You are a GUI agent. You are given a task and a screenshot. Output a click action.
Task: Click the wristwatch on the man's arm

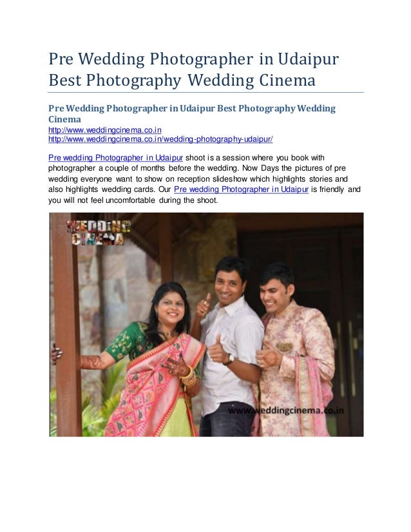click(x=230, y=359)
